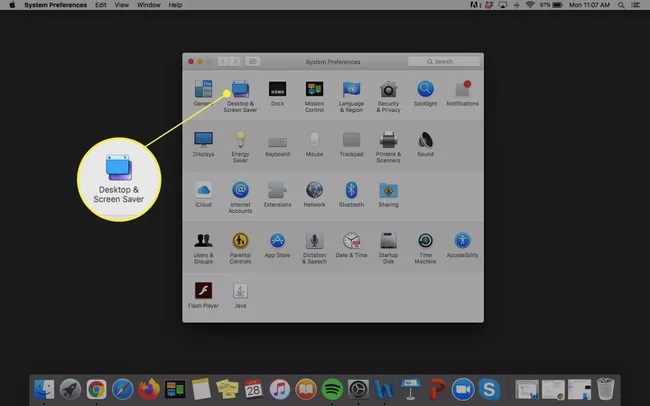Launch Safari from the Dock
650x406 pixels.
[x=122, y=389]
